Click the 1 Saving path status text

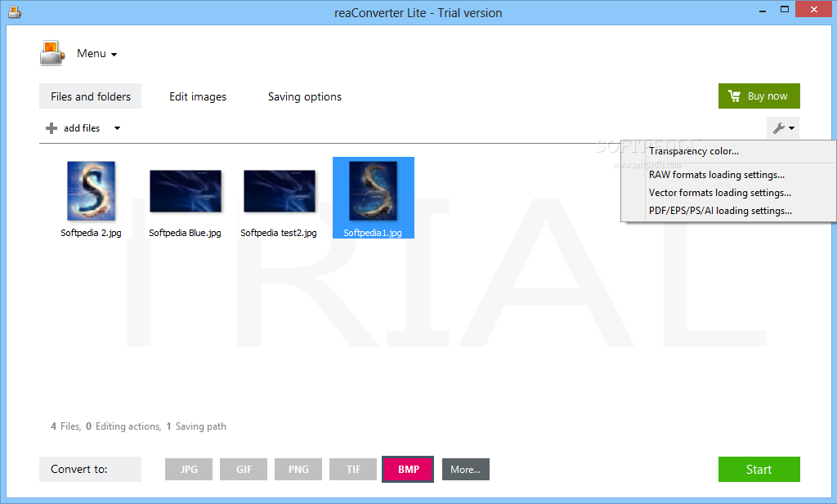click(196, 426)
